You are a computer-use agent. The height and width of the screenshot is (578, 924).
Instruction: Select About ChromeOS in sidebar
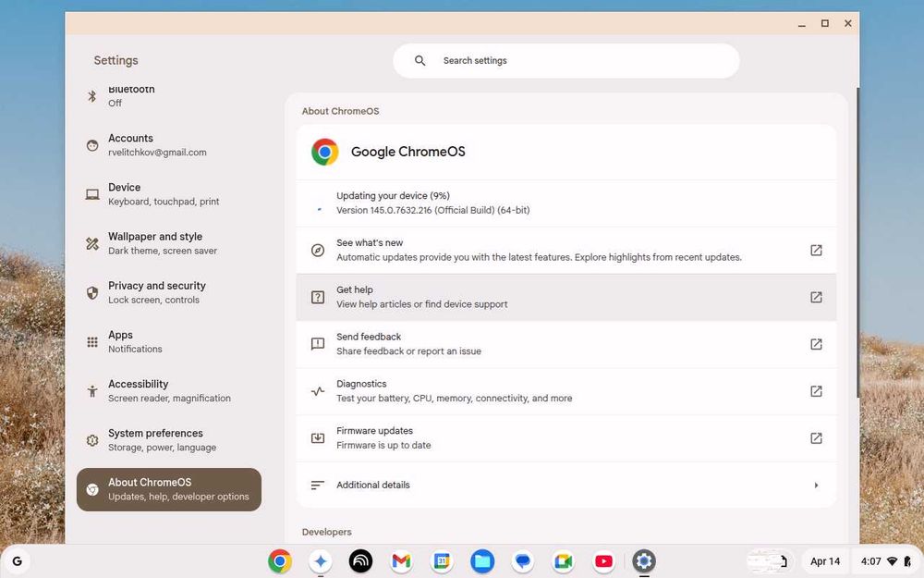(x=168, y=489)
